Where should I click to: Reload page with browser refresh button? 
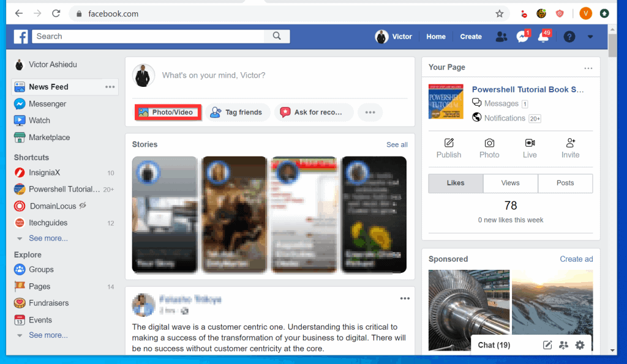[x=56, y=13]
